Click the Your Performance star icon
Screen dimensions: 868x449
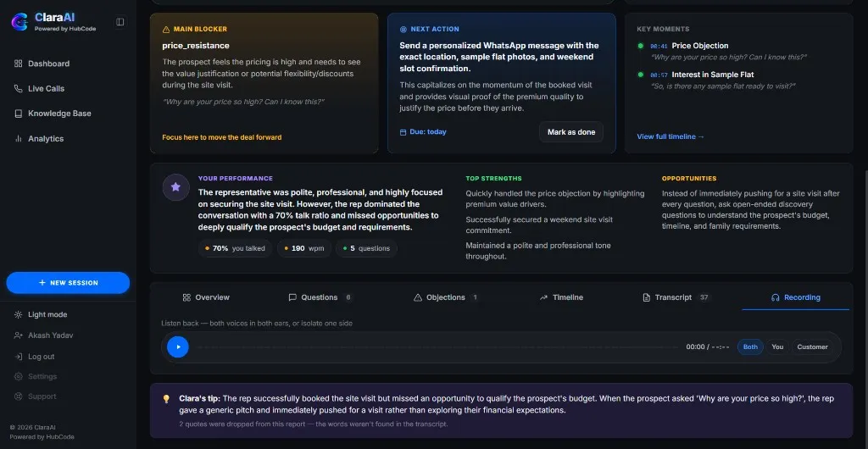pyautogui.click(x=176, y=187)
